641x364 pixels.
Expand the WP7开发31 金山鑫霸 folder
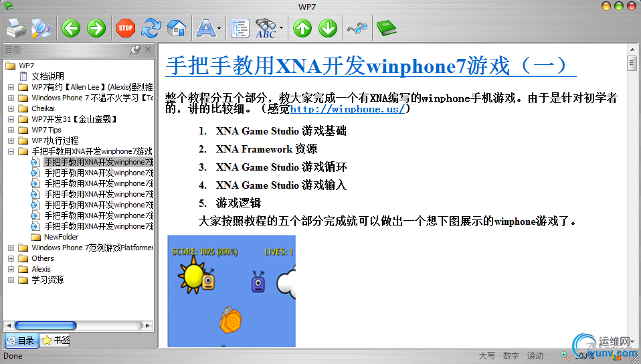click(11, 119)
